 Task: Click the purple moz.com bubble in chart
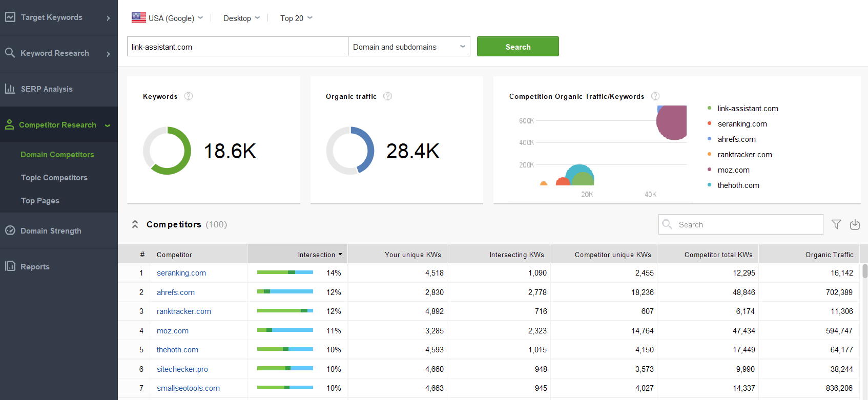[x=673, y=123]
